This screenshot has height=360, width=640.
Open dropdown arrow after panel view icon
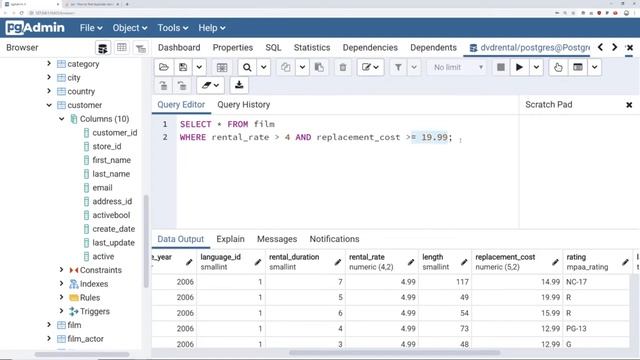pos(595,67)
